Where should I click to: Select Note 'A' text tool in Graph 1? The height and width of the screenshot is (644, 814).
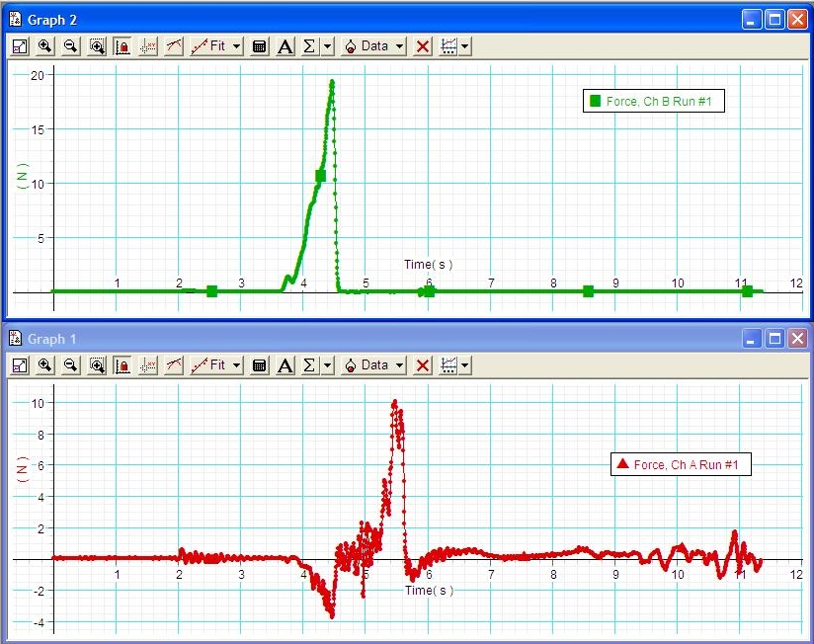(x=285, y=365)
